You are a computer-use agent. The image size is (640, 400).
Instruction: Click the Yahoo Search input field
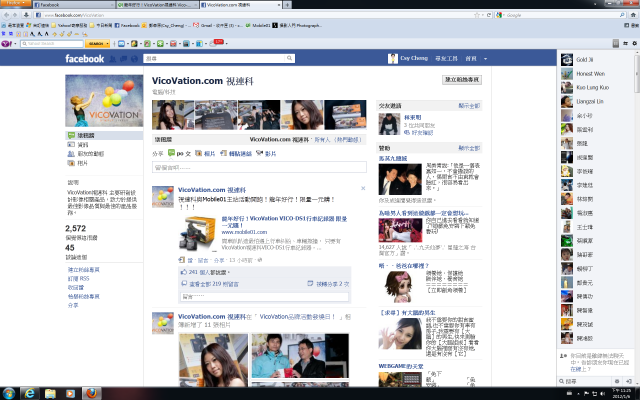click(52, 43)
